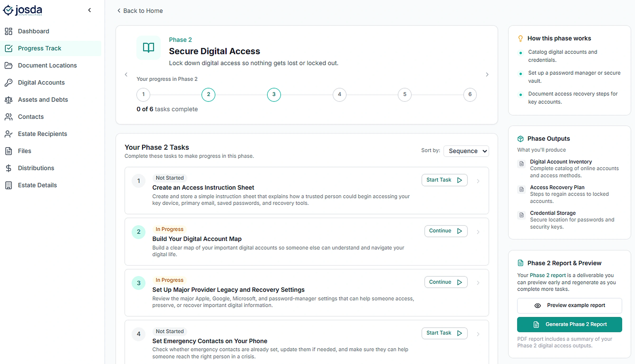Screen dimensions: 635x364
Task: Open the Phase 2 report link
Action: 548,275
